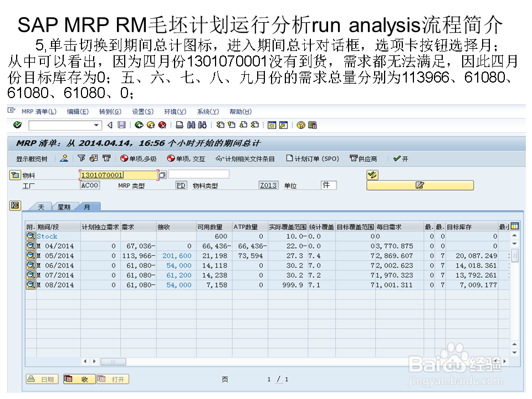This screenshot has height=399, width=532.
Task: Switch to the 星期 tab
Action: click(64, 207)
